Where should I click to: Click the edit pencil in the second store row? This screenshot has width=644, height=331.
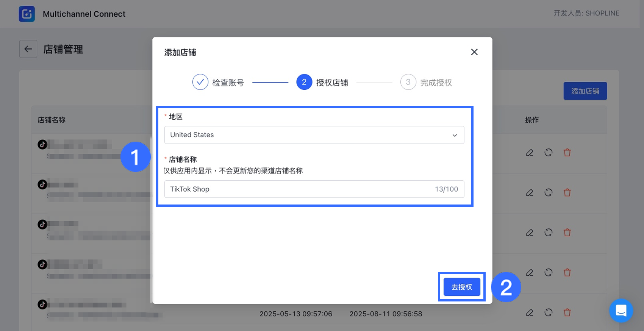tap(530, 192)
